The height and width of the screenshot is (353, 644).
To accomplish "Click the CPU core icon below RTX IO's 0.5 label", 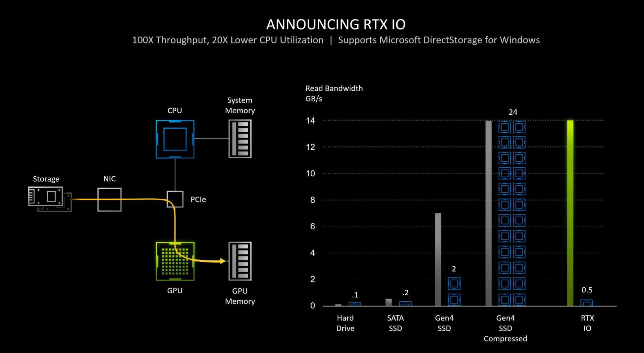I will (586, 303).
